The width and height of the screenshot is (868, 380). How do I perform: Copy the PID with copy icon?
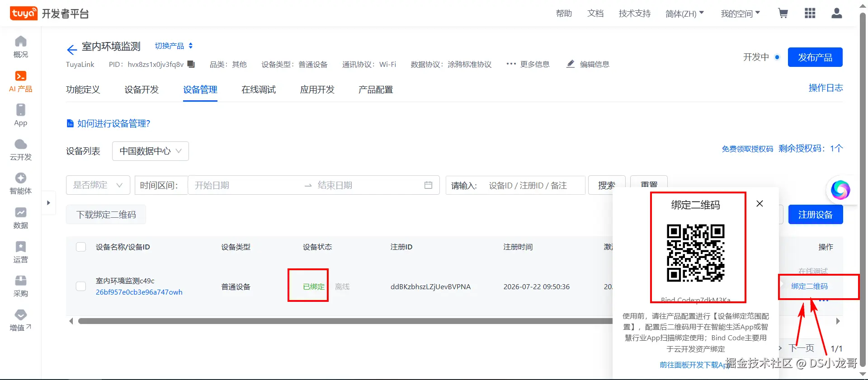[191, 64]
